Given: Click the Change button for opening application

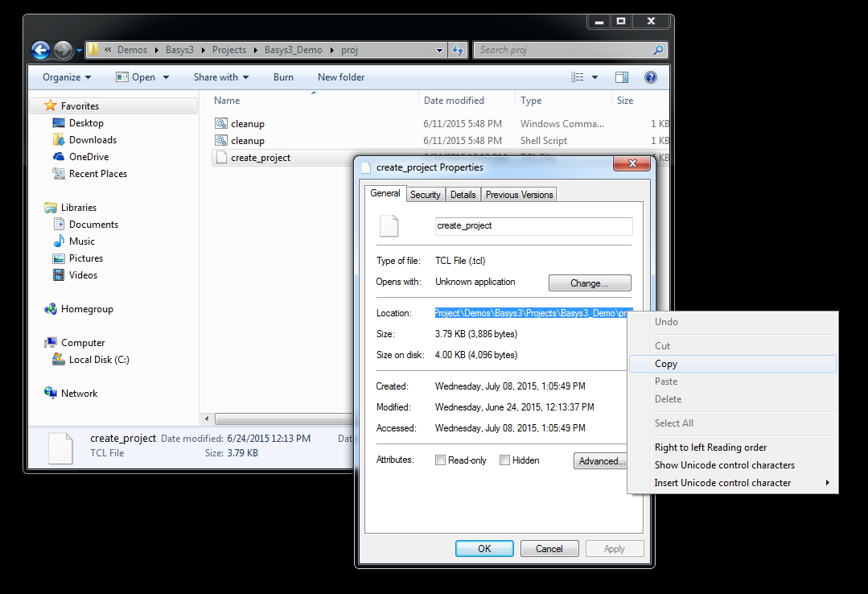Looking at the screenshot, I should tap(590, 283).
